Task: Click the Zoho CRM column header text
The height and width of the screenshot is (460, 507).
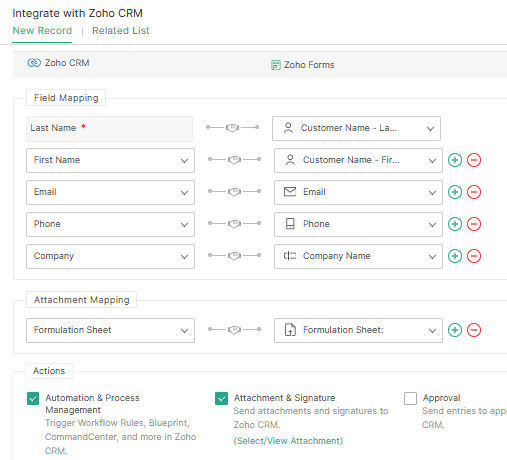Action: click(x=67, y=63)
